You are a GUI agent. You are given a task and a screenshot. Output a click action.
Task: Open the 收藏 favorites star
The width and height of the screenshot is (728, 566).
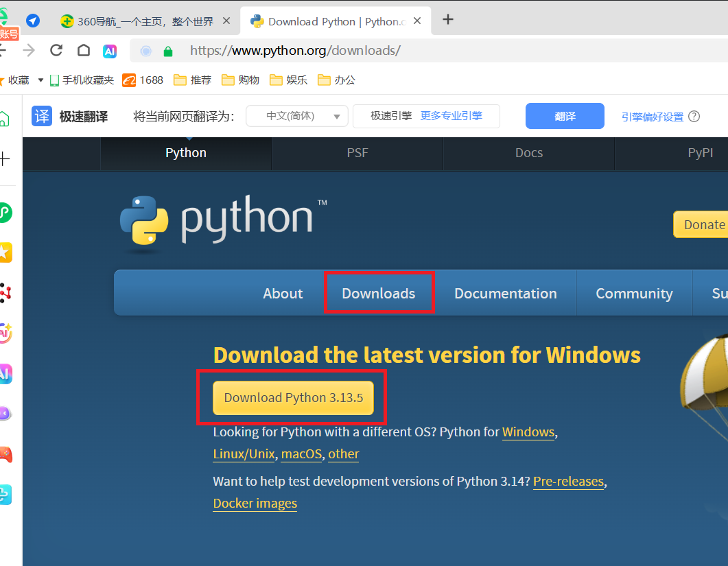1,80
